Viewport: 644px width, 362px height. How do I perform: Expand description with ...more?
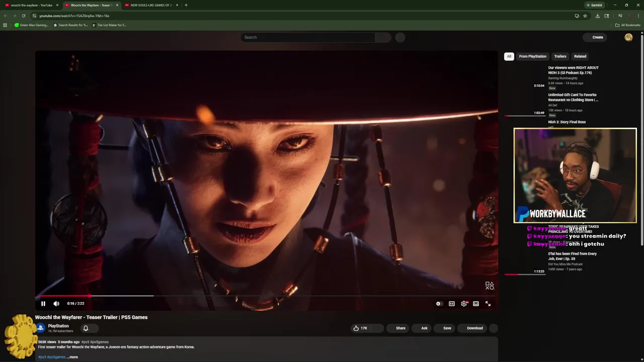pos(72,357)
